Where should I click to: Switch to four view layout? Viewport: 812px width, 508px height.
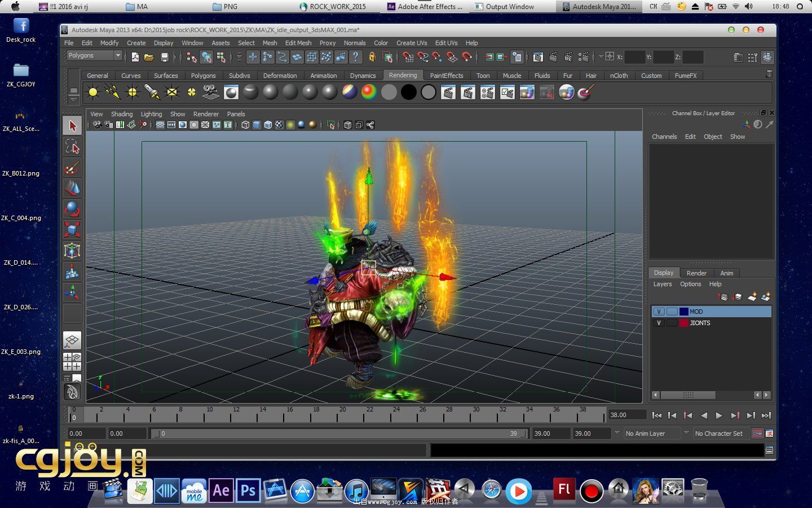[72, 362]
